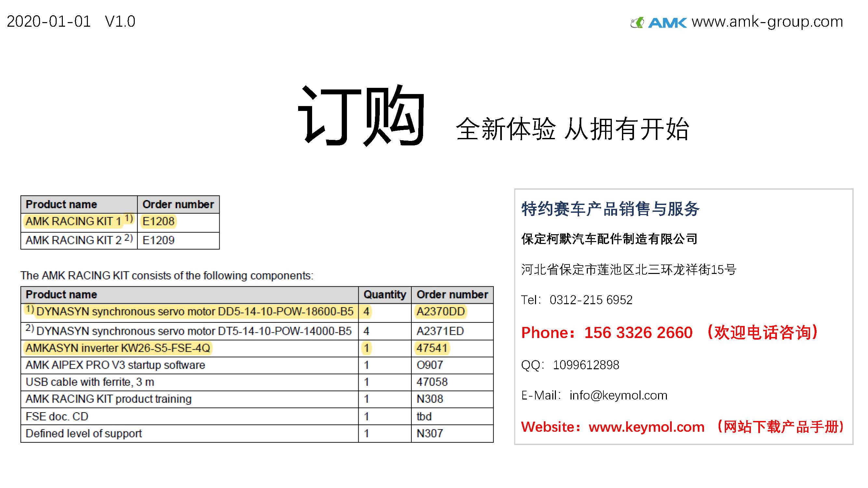Click the subtitle 全新体验 从拥有开始
Screen dimensions: 868x488
pyautogui.click(x=572, y=129)
